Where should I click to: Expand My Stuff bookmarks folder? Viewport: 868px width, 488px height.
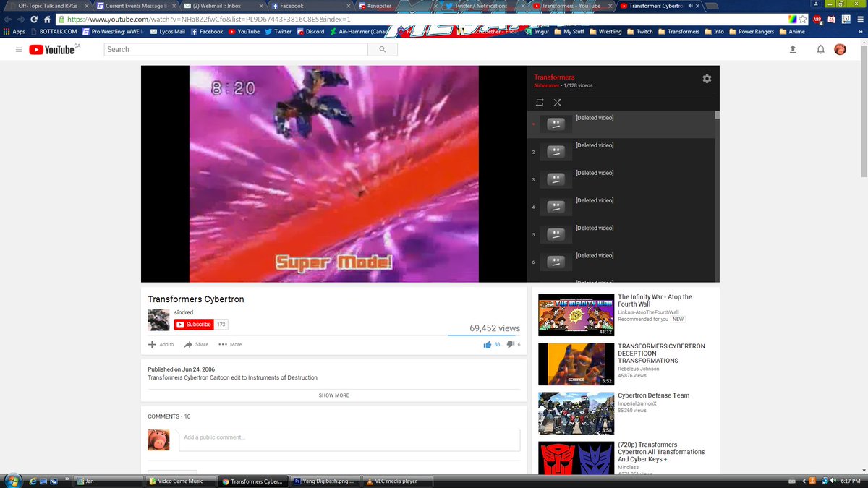pyautogui.click(x=569, y=32)
